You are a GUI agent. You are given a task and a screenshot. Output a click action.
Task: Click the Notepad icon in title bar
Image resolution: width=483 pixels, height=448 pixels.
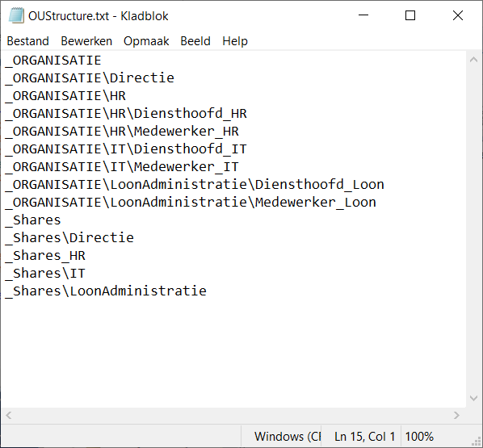[16, 15]
